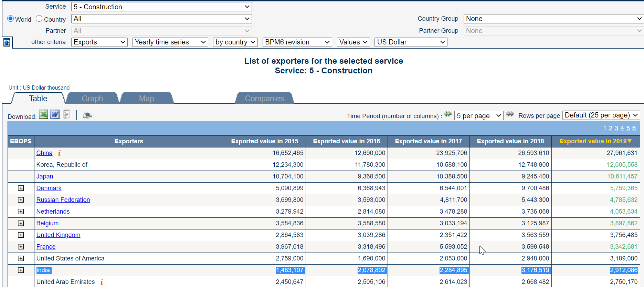The width and height of the screenshot is (644, 287).
Task: Expand the India row
Action: (21, 270)
